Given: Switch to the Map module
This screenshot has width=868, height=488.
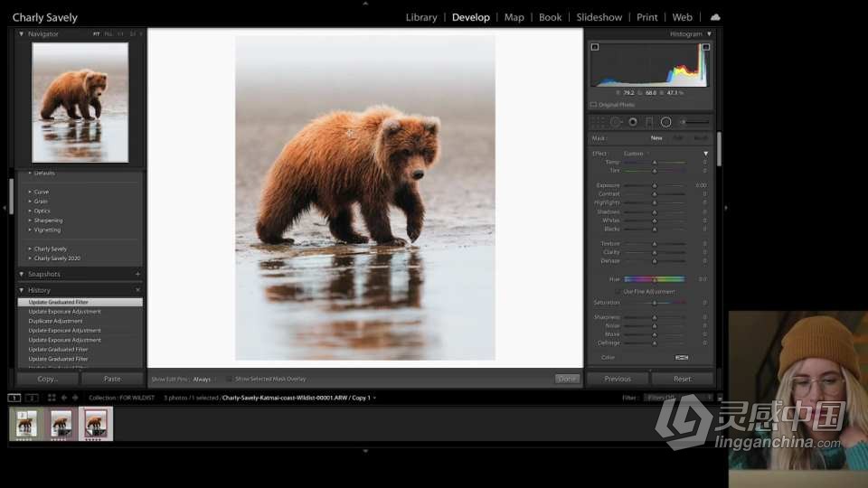Looking at the screenshot, I should point(514,17).
